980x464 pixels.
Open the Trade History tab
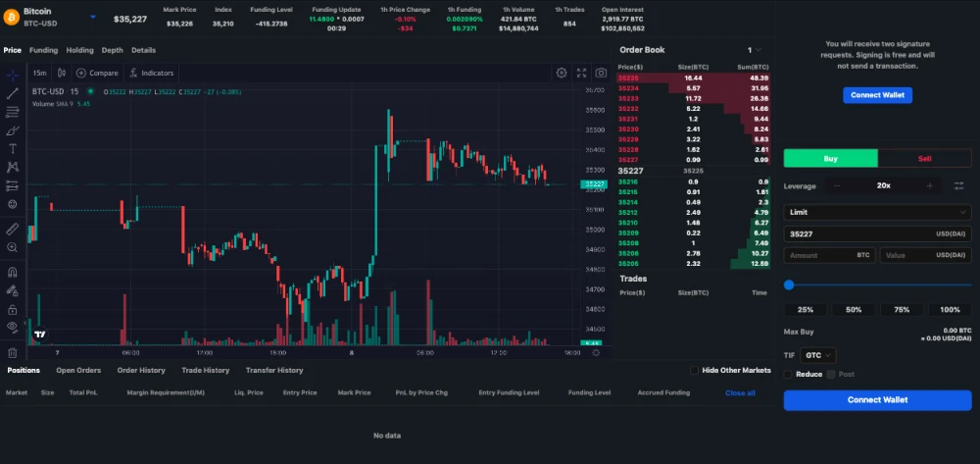click(x=206, y=370)
